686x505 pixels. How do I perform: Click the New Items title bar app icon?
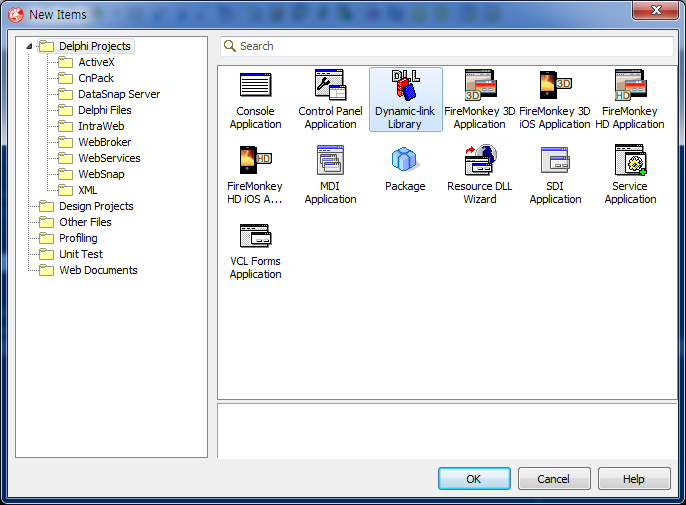click(x=16, y=14)
